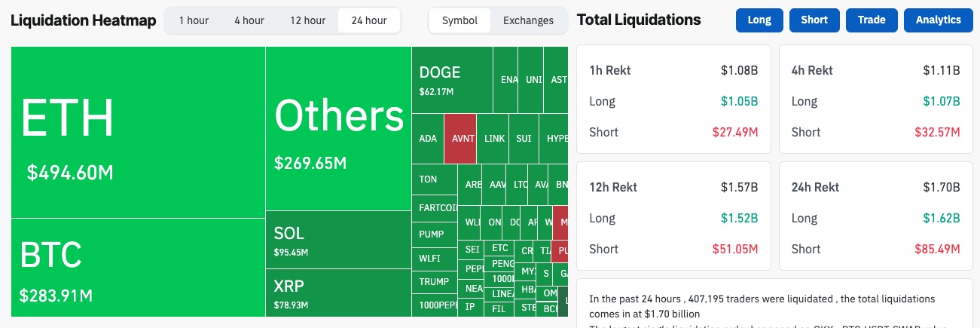980x328 pixels.
Task: Select the Others heatmap block
Action: (x=338, y=128)
